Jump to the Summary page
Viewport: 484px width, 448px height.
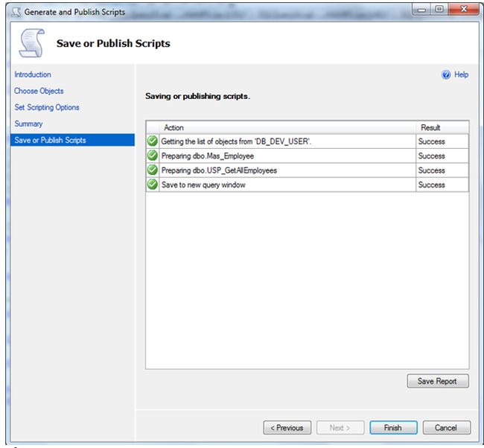pyautogui.click(x=29, y=124)
